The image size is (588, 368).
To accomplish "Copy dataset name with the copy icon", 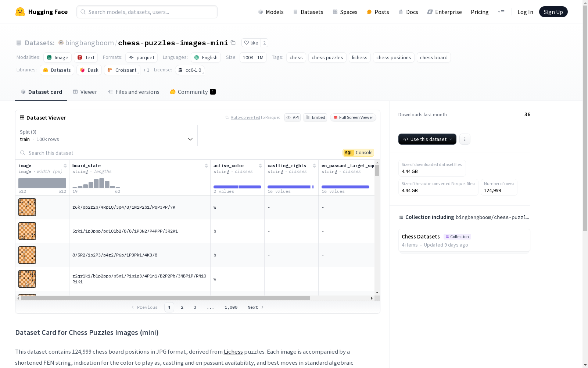I will click(x=233, y=43).
